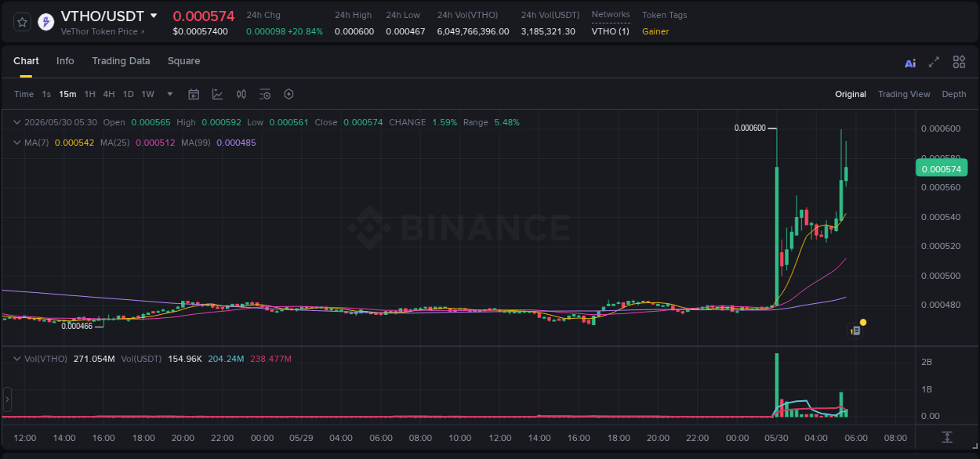
Task: Open the Ai assistant icon
Action: pyautogui.click(x=910, y=63)
